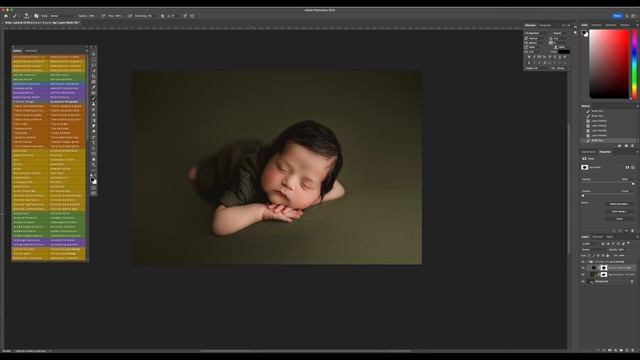Open anti-aliasing dropdown in Character panel
Screen dimensions: 640x360
click(x=562, y=68)
